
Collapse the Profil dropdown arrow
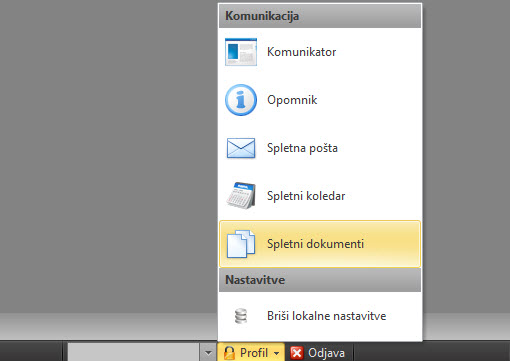[276, 353]
